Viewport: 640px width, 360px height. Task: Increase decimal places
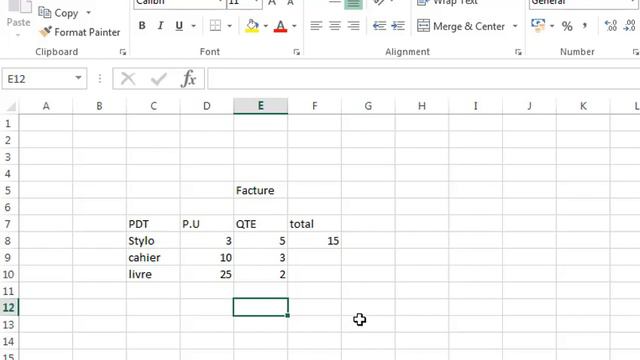pos(611,26)
